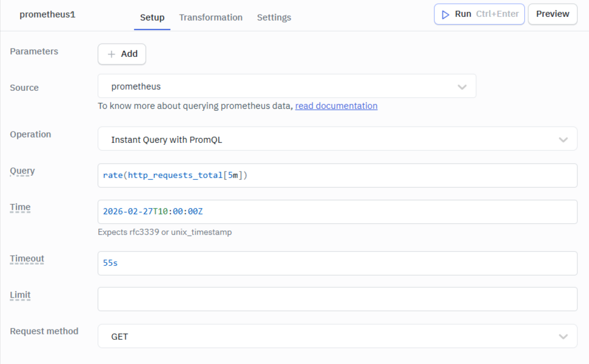Click the Run play triangle icon
Viewport: 589px width, 364px height.
coord(445,15)
